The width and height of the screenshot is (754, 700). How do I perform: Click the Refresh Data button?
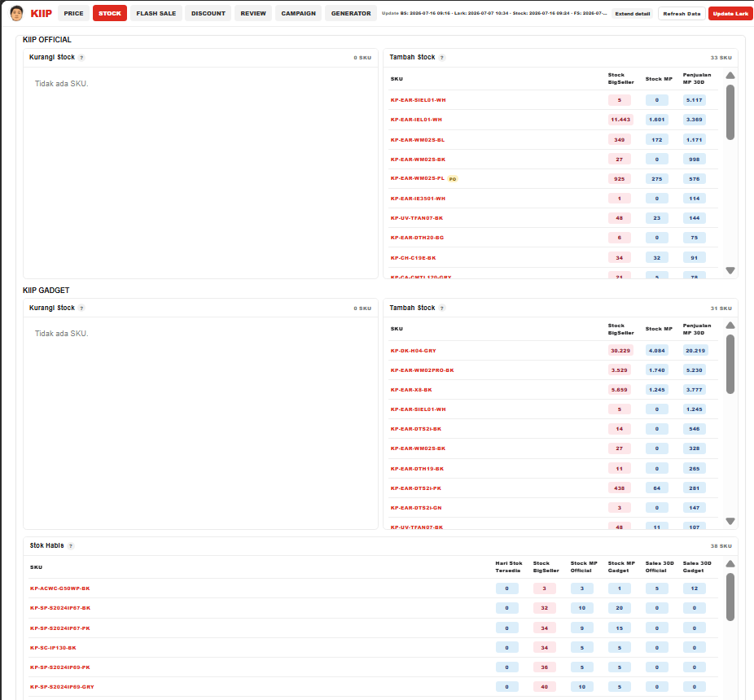click(x=682, y=14)
